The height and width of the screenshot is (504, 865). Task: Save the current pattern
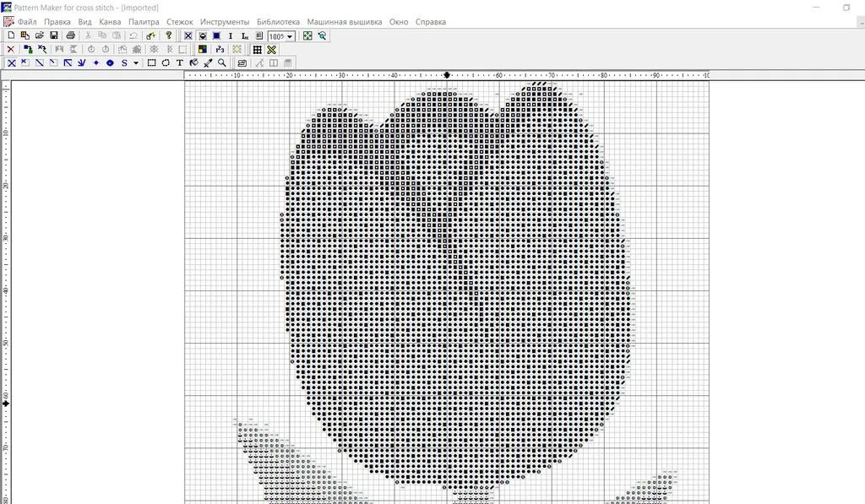click(x=54, y=36)
